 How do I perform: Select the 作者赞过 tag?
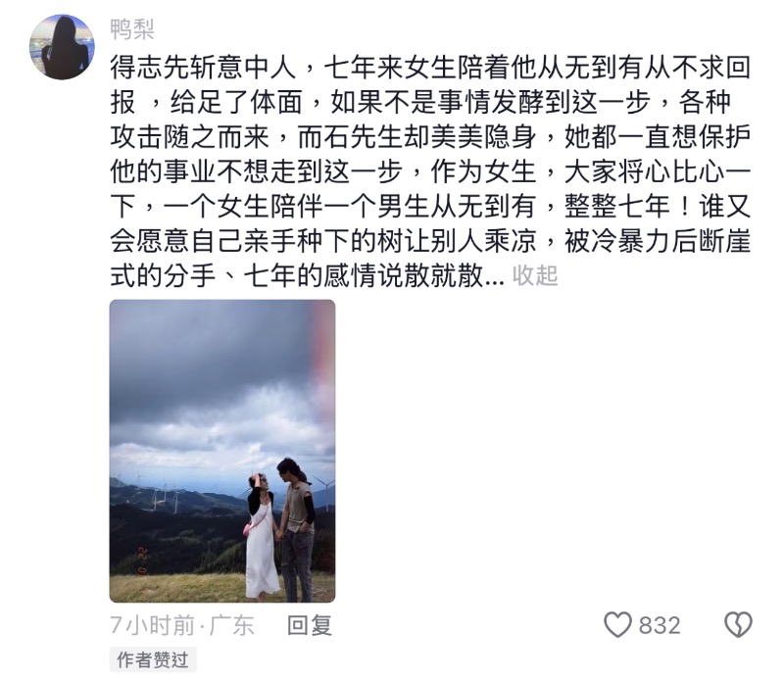[153, 660]
